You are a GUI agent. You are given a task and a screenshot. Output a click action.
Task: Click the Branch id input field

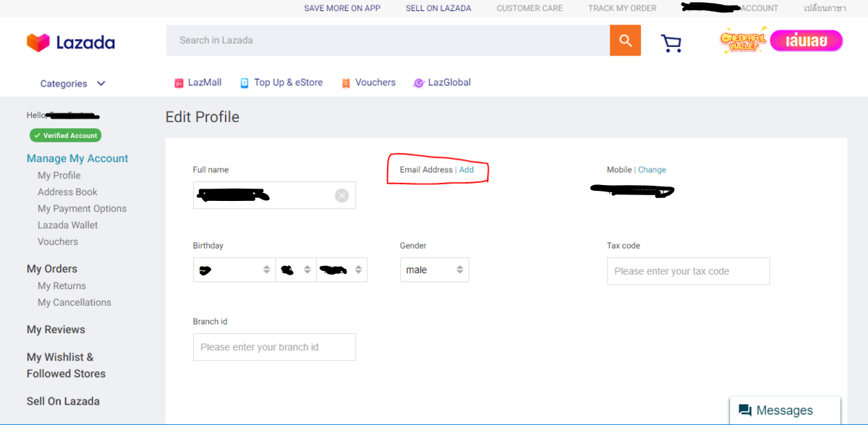[x=274, y=347]
